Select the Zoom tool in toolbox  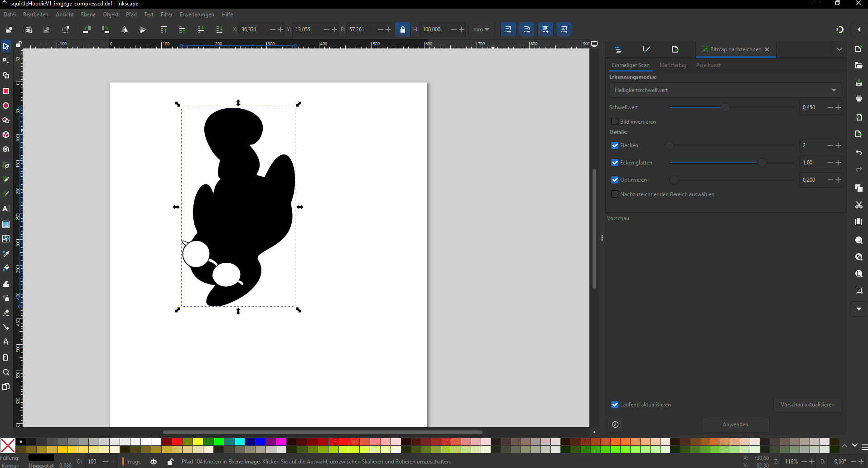6,372
